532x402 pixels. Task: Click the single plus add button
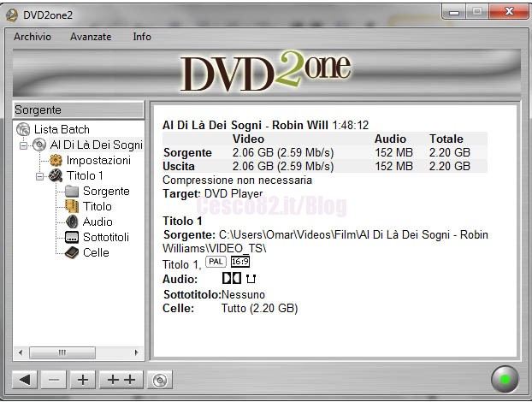coord(83,380)
